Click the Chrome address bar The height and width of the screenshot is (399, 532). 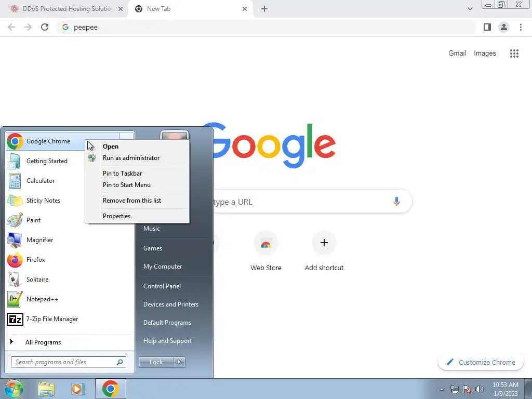pyautogui.click(x=265, y=27)
